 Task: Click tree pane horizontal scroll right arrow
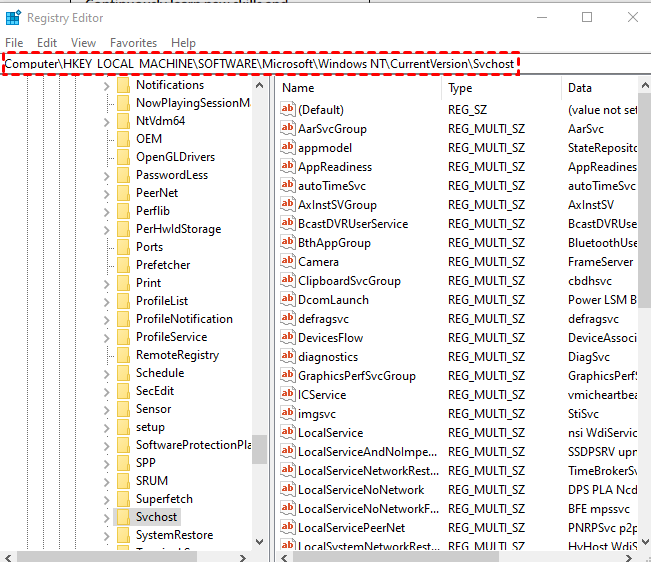243,557
